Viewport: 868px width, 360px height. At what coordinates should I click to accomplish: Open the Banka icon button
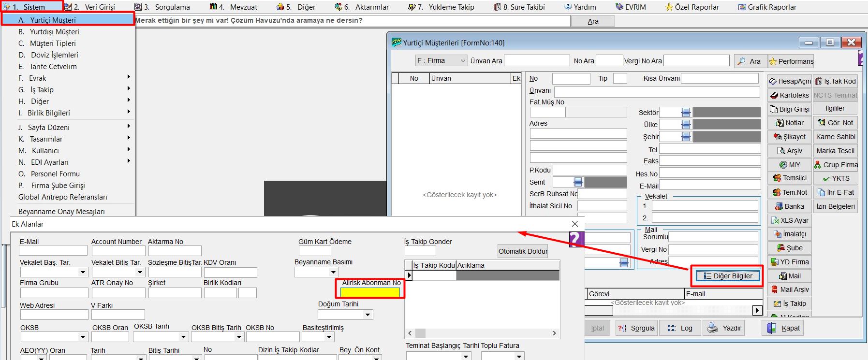tap(789, 206)
